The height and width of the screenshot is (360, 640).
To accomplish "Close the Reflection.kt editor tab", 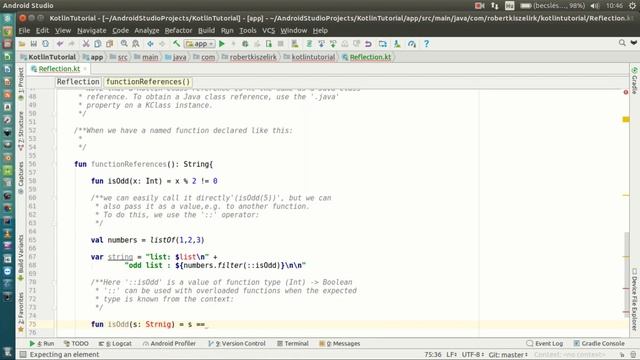I will tap(85, 69).
